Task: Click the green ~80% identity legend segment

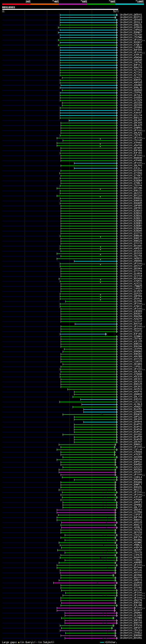Action: pyautogui.click(x=101, y=4)
